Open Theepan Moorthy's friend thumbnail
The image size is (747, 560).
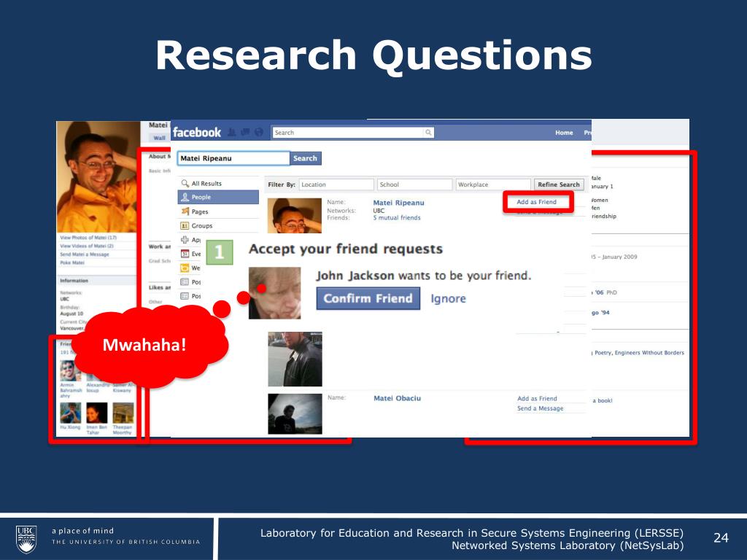123,413
